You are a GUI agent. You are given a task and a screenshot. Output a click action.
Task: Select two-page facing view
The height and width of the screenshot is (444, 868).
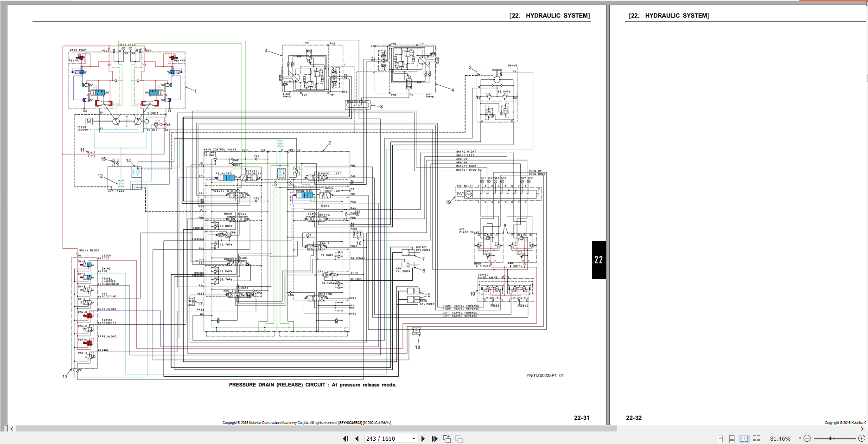coord(744,438)
